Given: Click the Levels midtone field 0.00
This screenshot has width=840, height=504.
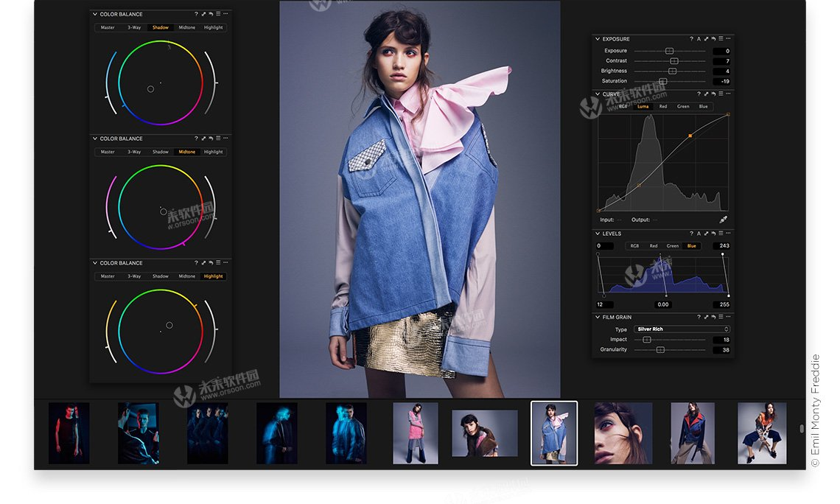Looking at the screenshot, I should [x=663, y=304].
